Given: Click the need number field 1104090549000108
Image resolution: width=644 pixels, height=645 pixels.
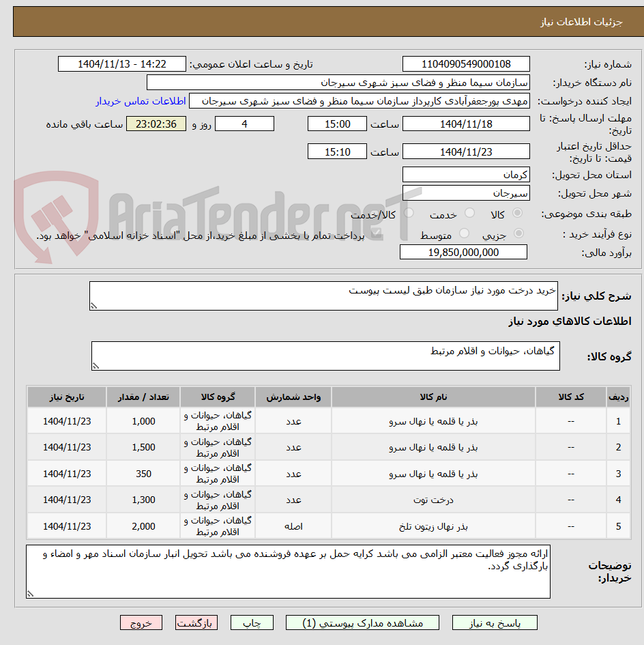Looking at the screenshot, I should [x=466, y=64].
